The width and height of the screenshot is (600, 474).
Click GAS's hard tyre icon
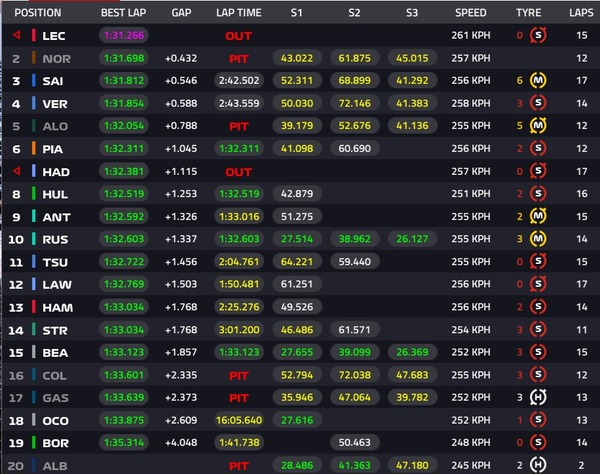click(538, 397)
